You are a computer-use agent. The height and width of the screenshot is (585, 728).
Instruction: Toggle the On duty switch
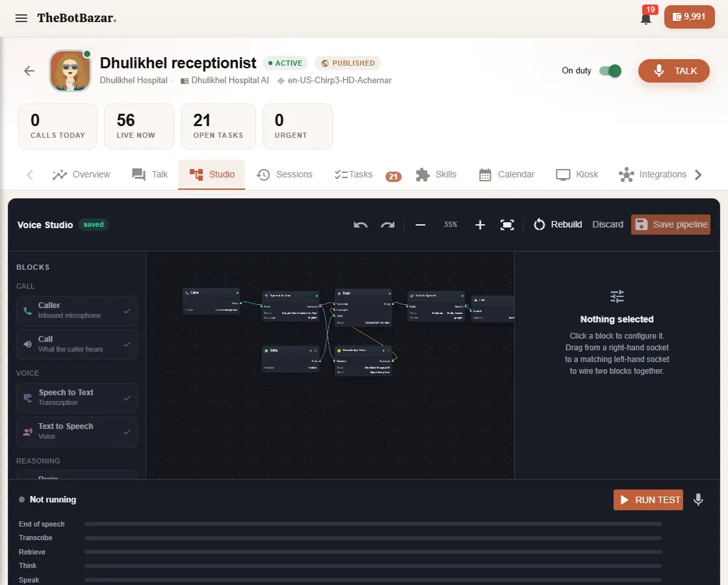[610, 71]
